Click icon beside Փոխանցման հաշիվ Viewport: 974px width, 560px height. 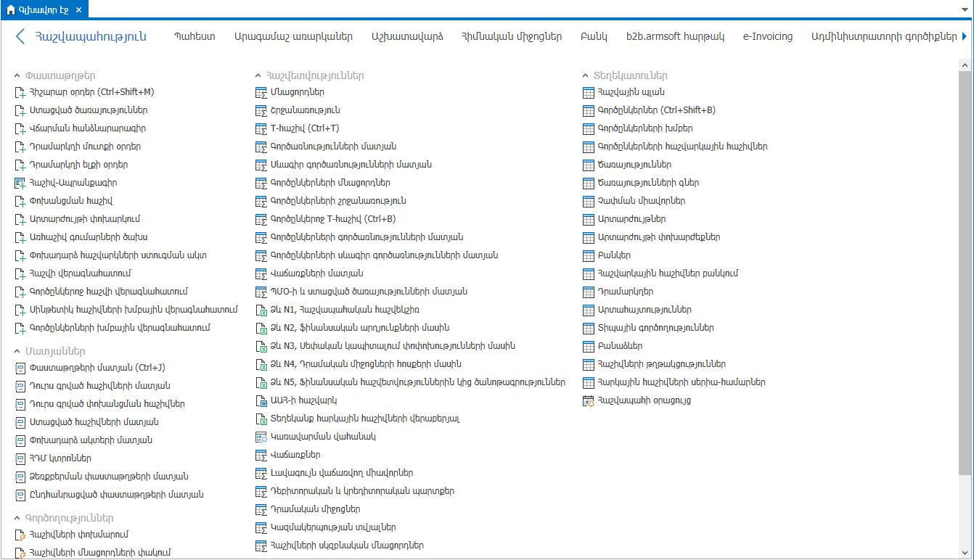coord(20,202)
